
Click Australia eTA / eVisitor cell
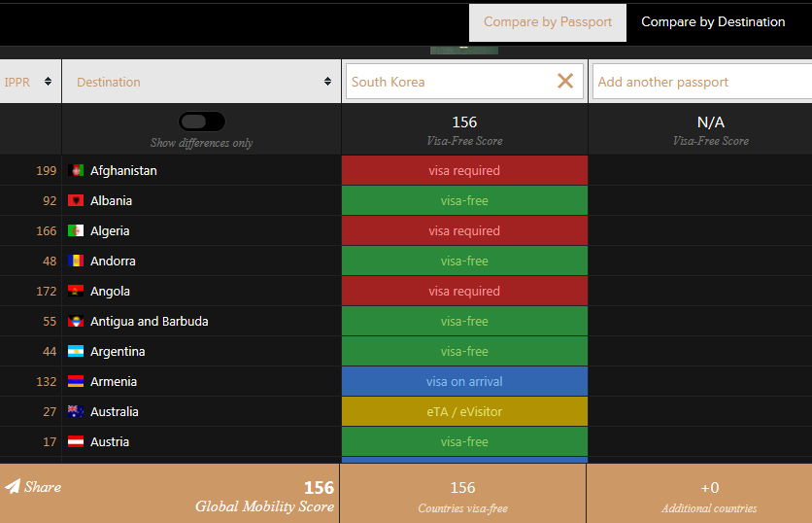point(464,411)
